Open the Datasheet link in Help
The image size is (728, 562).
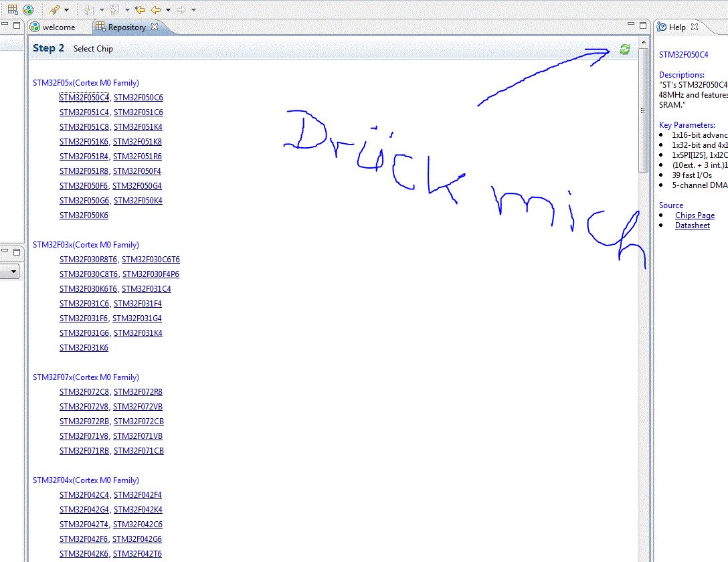pyautogui.click(x=693, y=225)
